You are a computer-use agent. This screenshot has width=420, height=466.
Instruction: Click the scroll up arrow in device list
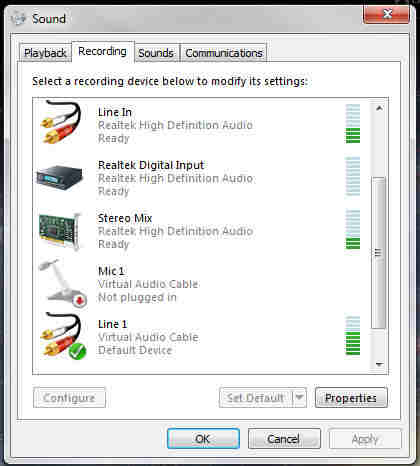pyautogui.click(x=379, y=108)
